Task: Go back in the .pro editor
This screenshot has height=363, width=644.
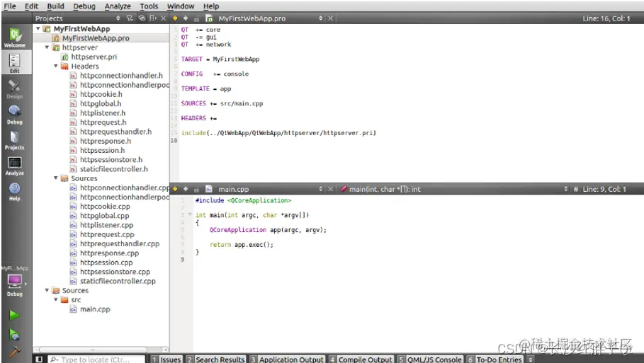Action: [176, 18]
